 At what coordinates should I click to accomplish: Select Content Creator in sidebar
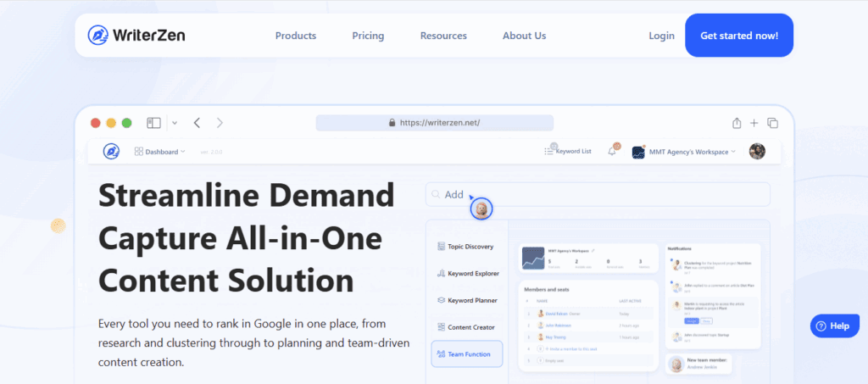click(465, 327)
